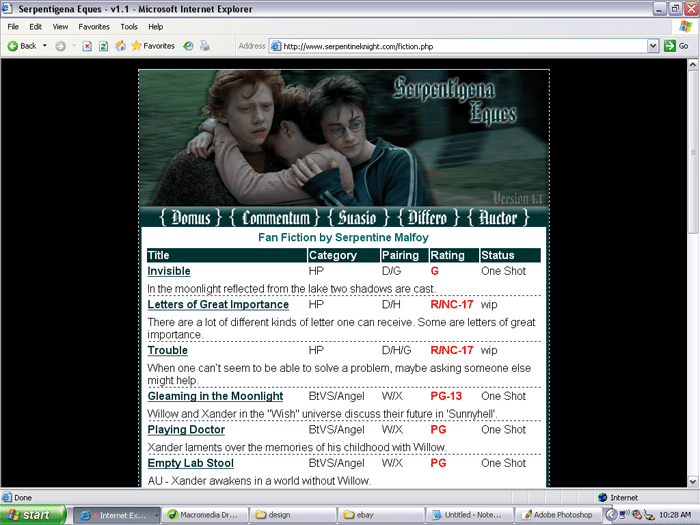
Task: Click the Back arrow icon in the toolbar
Action: (x=12, y=46)
